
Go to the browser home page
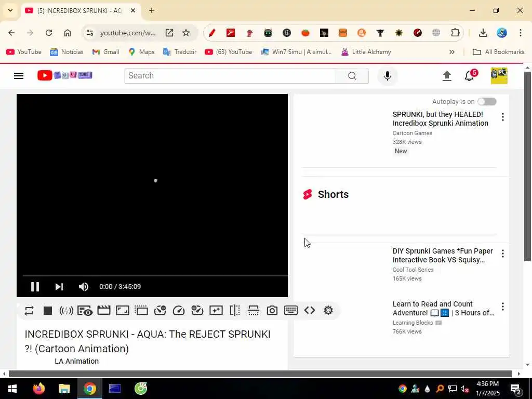[x=68, y=33]
